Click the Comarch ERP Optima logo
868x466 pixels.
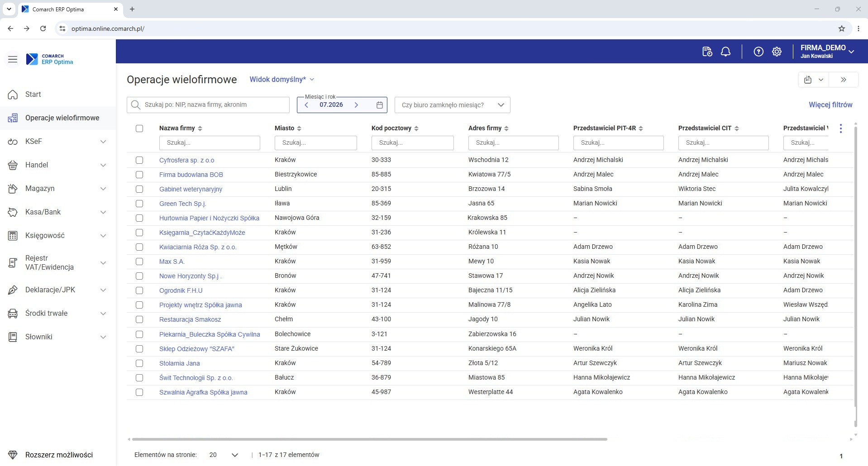pos(49,59)
